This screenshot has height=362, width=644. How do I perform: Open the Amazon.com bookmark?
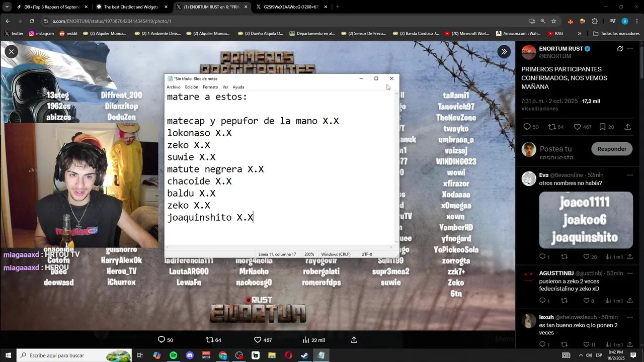518,33
